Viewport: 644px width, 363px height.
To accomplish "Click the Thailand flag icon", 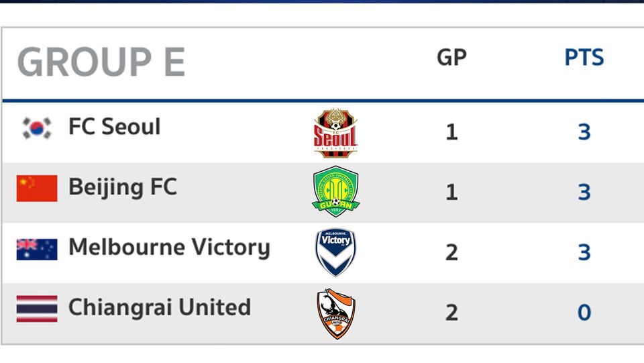I will (x=37, y=309).
